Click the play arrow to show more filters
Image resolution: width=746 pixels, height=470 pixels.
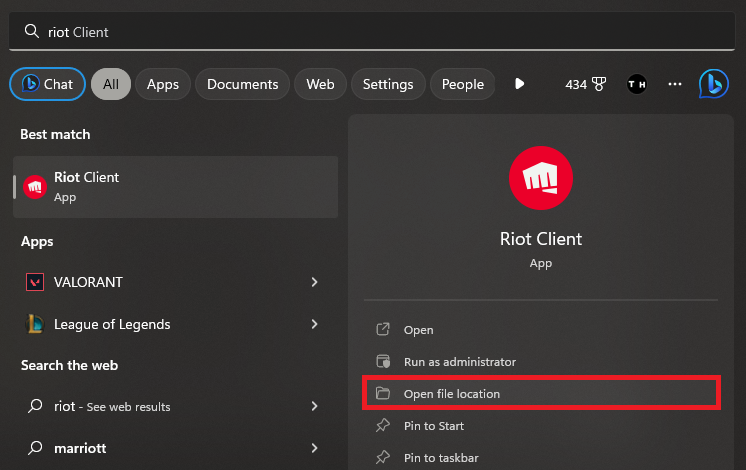pos(519,84)
